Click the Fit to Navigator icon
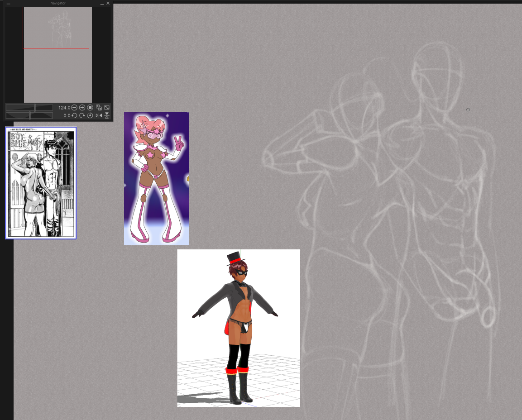This screenshot has height=420, width=522. pyautogui.click(x=99, y=108)
